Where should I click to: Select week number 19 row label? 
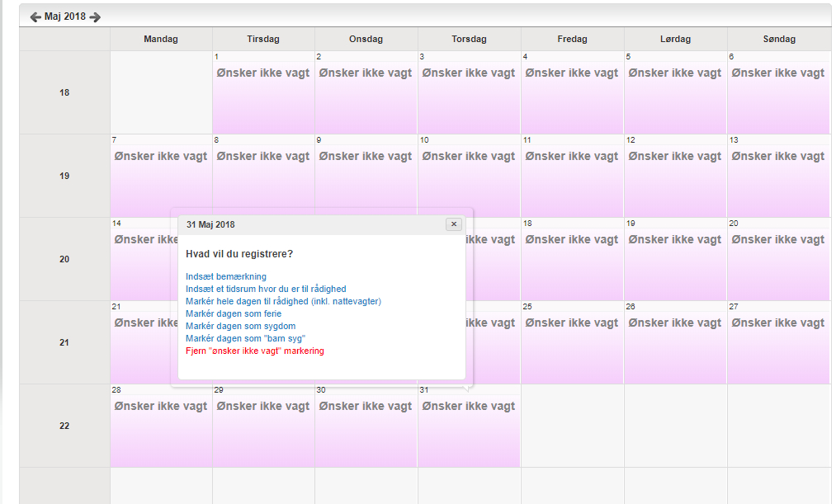click(64, 176)
